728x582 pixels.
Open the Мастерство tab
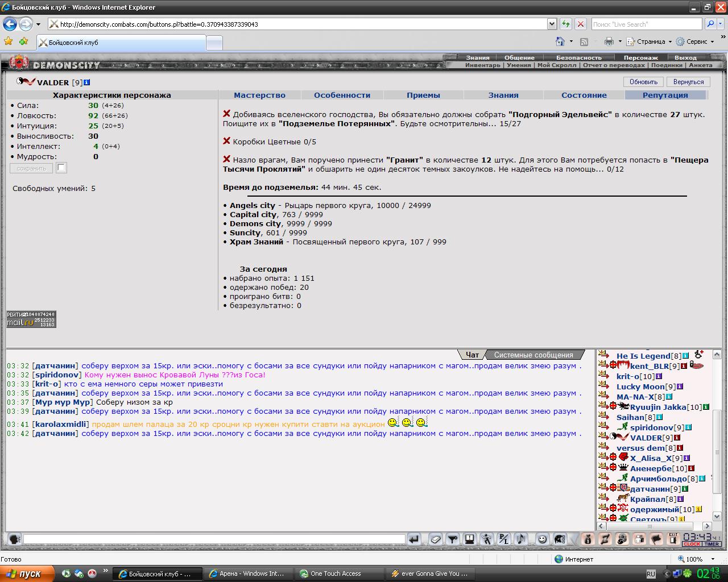259,95
